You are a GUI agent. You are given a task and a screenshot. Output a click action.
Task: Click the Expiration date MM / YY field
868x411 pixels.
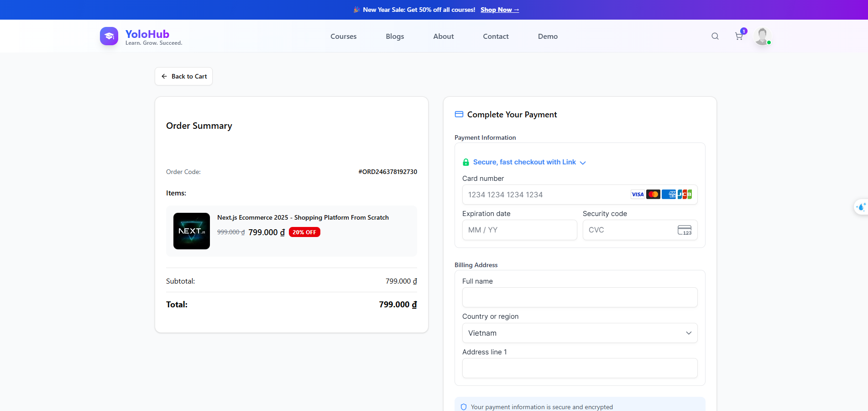click(x=519, y=230)
